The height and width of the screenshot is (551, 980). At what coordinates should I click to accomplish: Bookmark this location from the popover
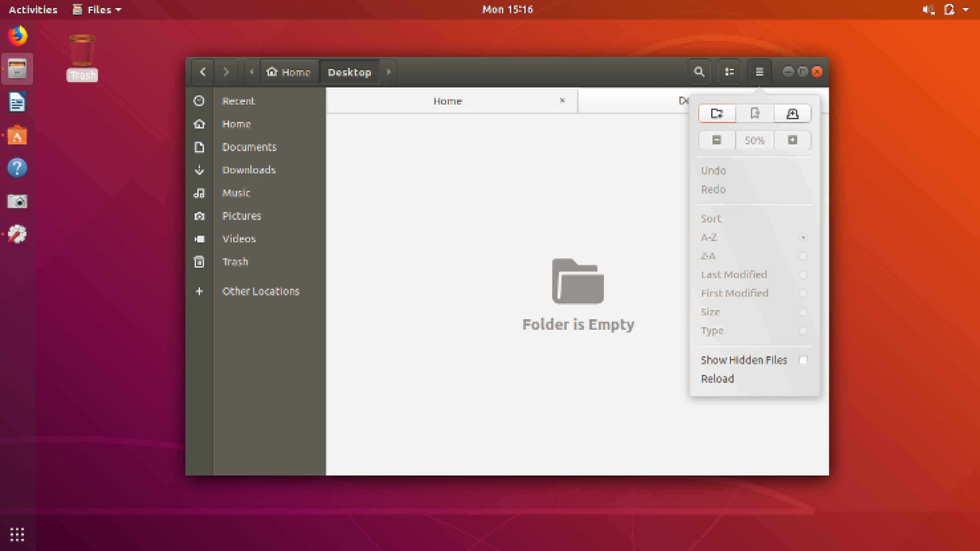755,113
